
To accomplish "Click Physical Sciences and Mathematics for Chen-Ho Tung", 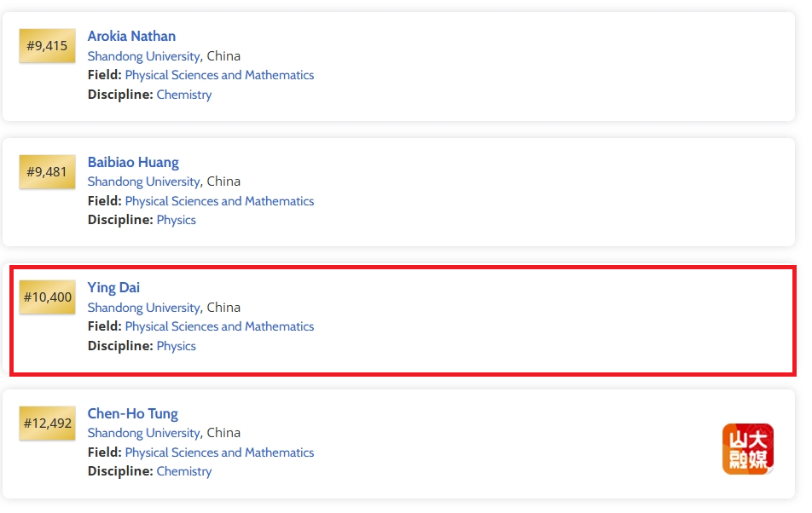I will click(x=219, y=452).
